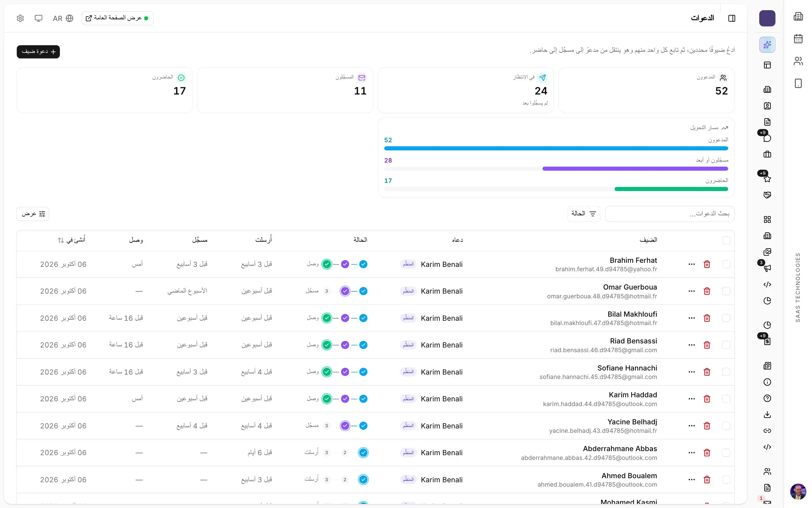The image size is (812, 508).
Task: Delete the Brahim Ferhat invitation via trash icon
Action: [x=707, y=264]
